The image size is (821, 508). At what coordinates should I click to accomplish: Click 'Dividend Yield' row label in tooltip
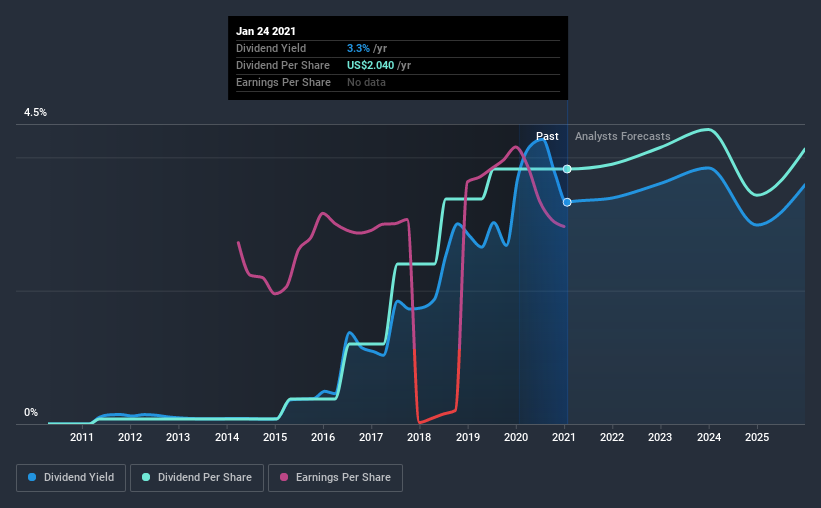271,48
